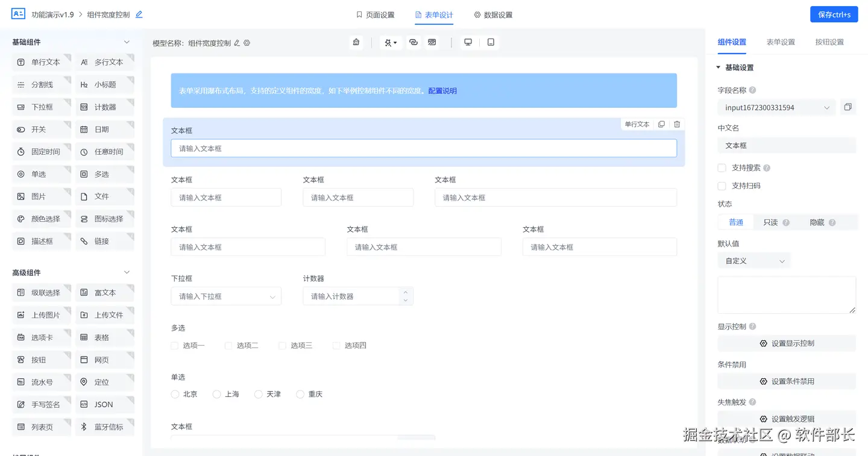Increase the 计数器 value with up arrow
Viewport: 868px width, 456px height.
[405, 292]
